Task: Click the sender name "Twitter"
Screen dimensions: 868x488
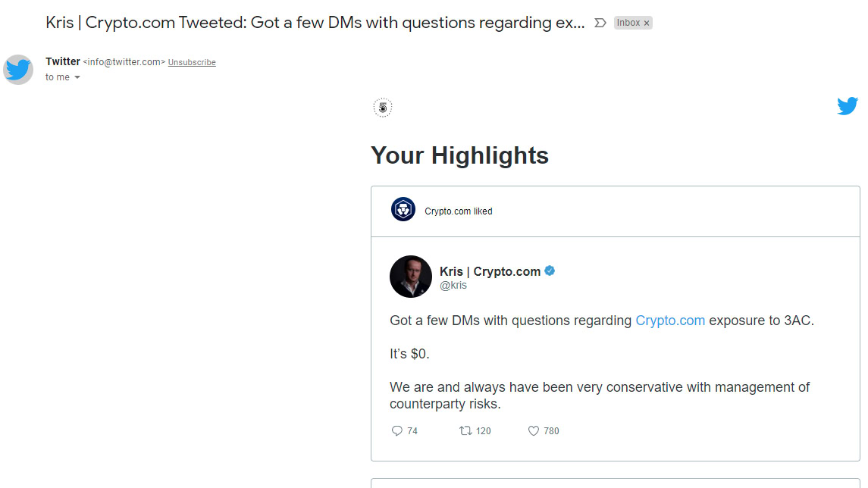Action: 63,61
